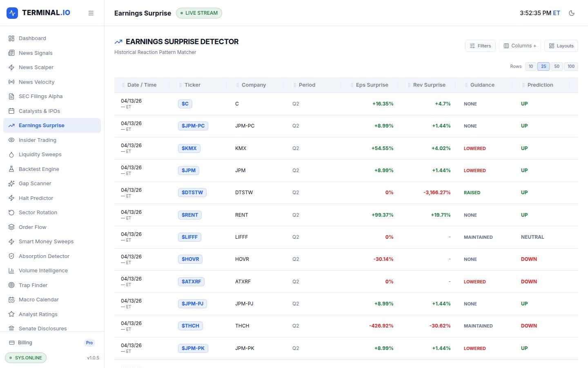This screenshot has height=368, width=588.
Task: Sort by the Prediction column header
Action: pos(540,85)
